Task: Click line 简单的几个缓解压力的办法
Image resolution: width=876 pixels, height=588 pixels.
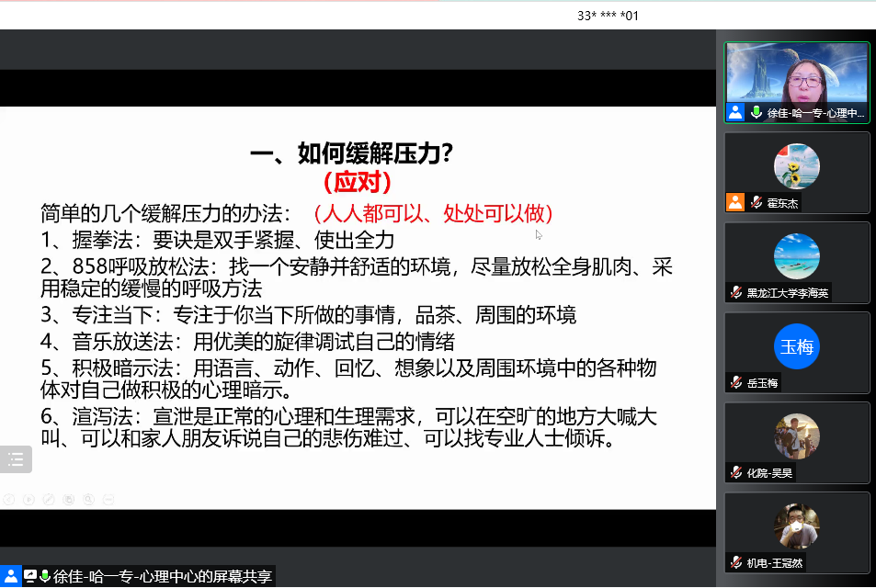Action: coord(165,213)
